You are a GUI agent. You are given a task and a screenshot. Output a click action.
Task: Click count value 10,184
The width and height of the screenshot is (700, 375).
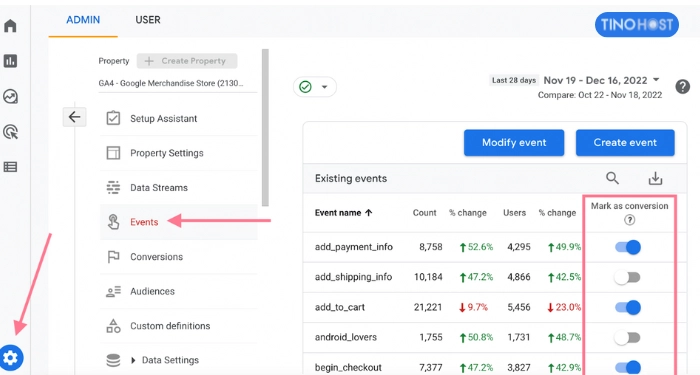[x=428, y=277]
